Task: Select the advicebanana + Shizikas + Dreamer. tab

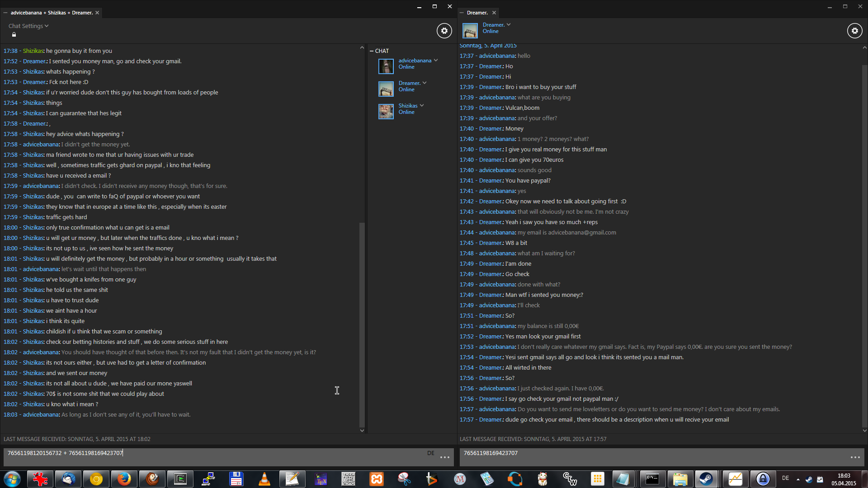Action: (51, 13)
